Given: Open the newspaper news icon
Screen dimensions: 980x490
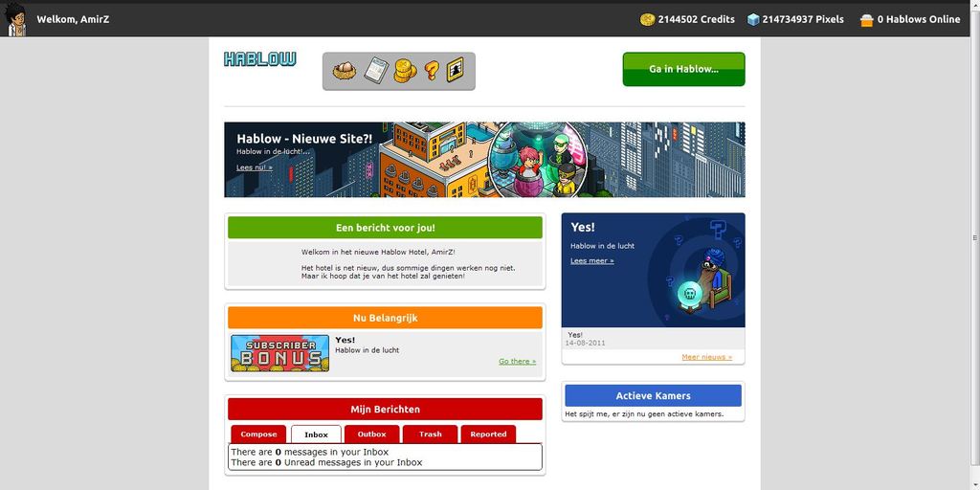Looking at the screenshot, I should [x=376, y=70].
